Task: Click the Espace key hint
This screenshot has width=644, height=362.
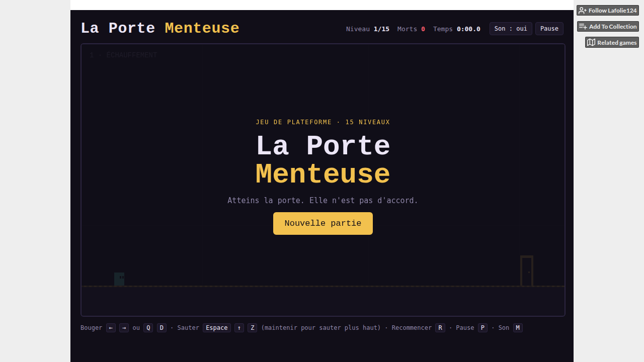Action: coord(217,328)
